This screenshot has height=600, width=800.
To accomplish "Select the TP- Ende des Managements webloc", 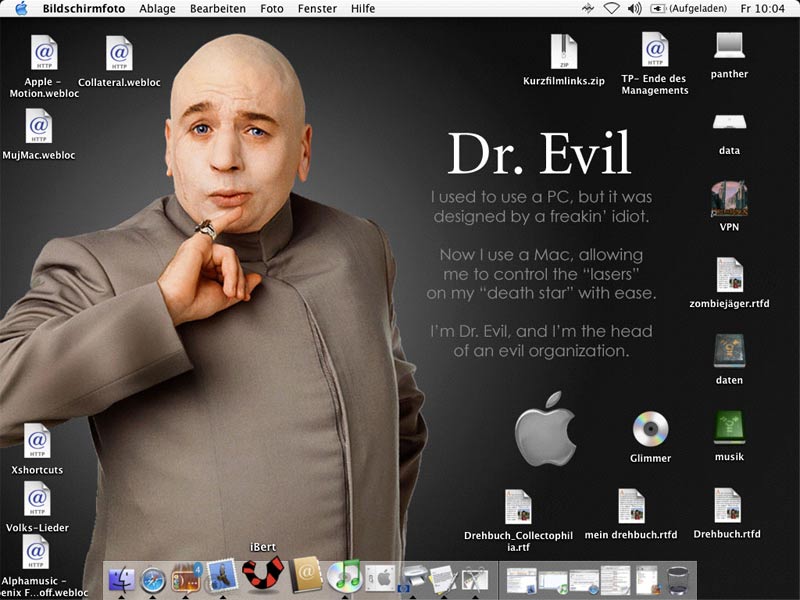I will point(655,49).
